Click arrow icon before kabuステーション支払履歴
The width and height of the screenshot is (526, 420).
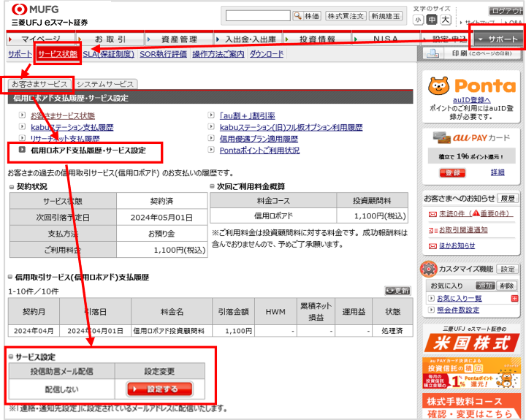(x=22, y=126)
